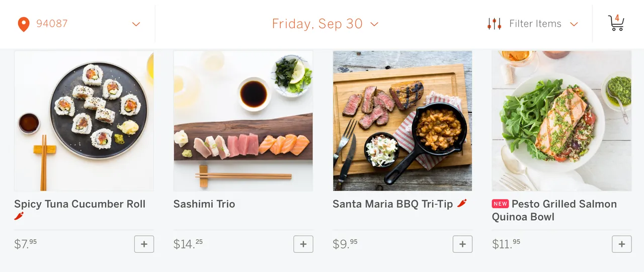Open the Sashimi Trio title link
The height and width of the screenshot is (272, 644).
point(204,204)
